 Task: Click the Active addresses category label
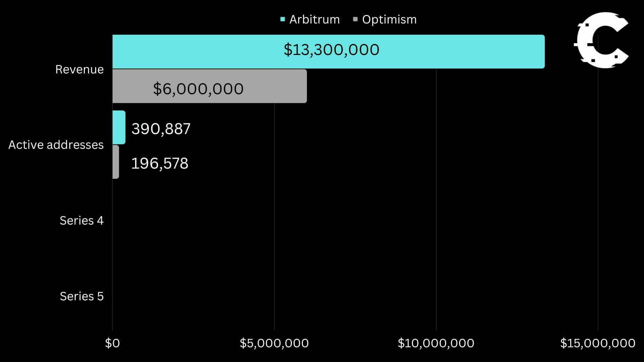click(x=56, y=145)
